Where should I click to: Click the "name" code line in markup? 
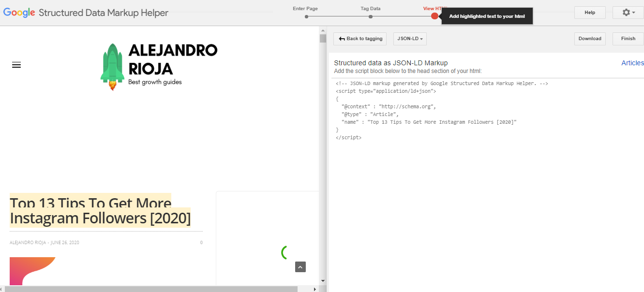pos(429,122)
